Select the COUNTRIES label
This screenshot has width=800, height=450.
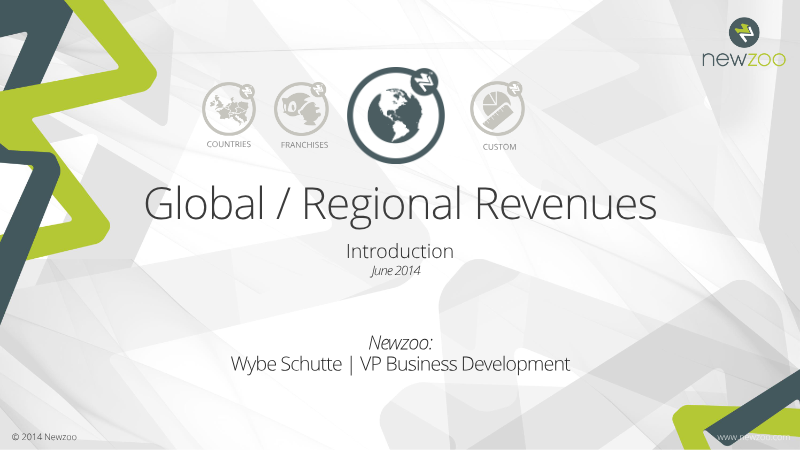[x=229, y=144]
